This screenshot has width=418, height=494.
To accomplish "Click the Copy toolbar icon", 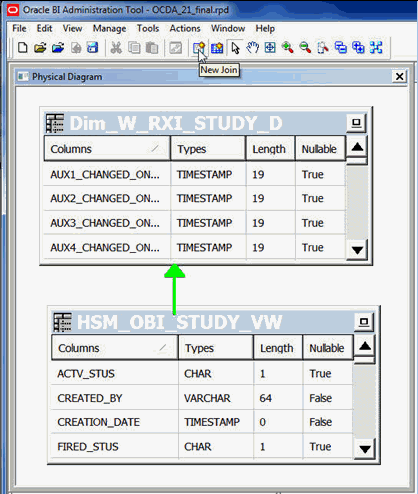I will click(x=134, y=48).
